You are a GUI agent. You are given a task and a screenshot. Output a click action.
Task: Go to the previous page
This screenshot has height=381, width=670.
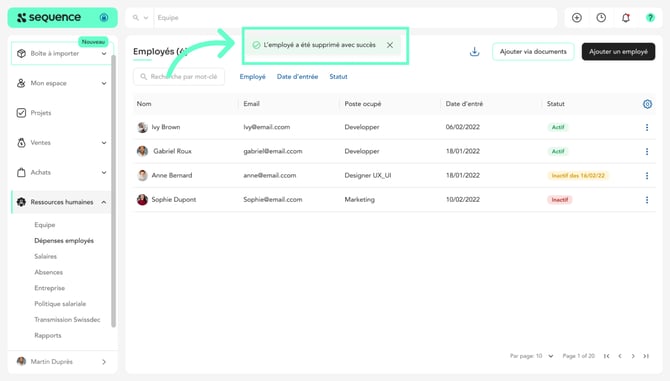(x=620, y=356)
